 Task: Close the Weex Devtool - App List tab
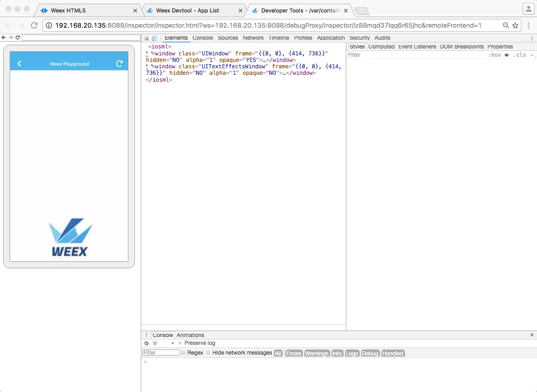pyautogui.click(x=241, y=11)
